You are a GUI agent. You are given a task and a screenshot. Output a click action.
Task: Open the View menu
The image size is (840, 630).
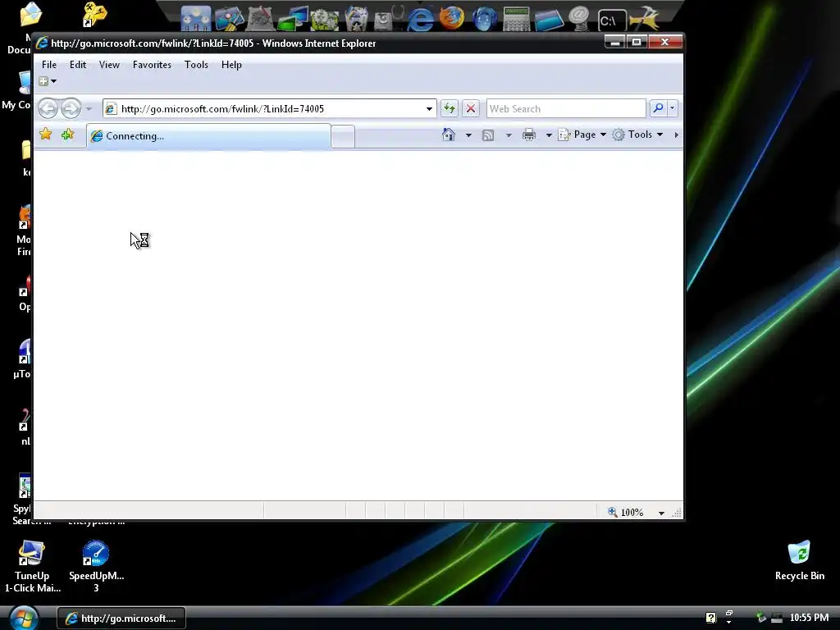[109, 65]
